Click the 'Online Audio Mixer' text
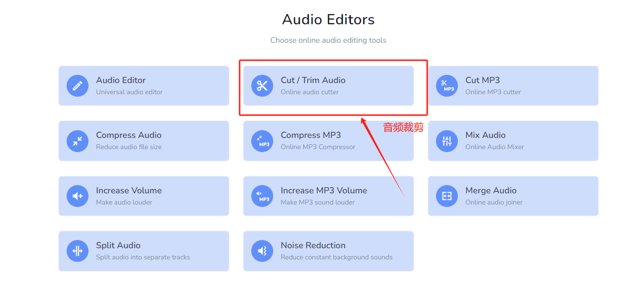The width and height of the screenshot is (644, 290). [495, 147]
